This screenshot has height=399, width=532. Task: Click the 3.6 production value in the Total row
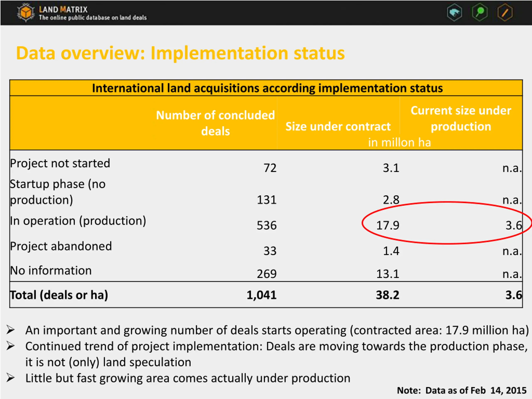[514, 295]
